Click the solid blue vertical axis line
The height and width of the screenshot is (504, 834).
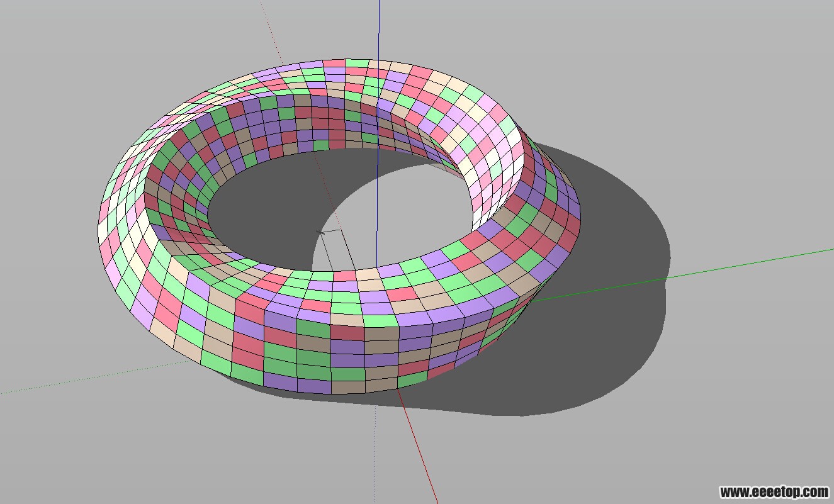pyautogui.click(x=378, y=133)
